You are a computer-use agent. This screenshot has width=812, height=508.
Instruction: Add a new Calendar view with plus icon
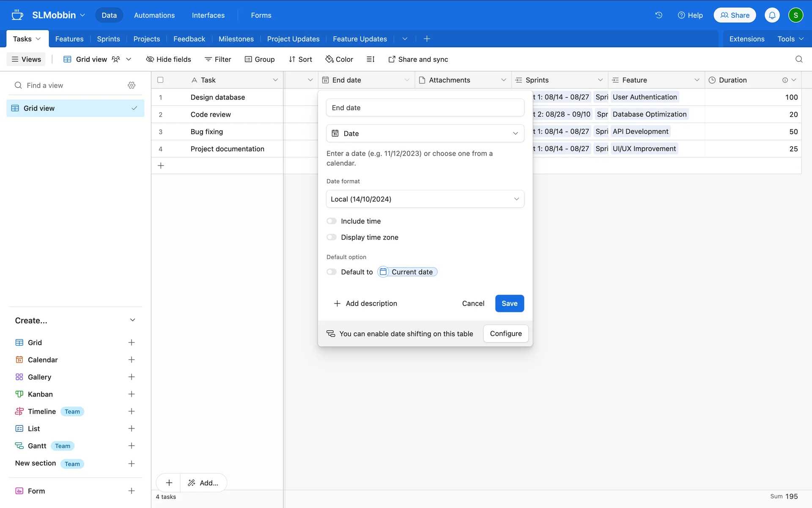[132, 360]
